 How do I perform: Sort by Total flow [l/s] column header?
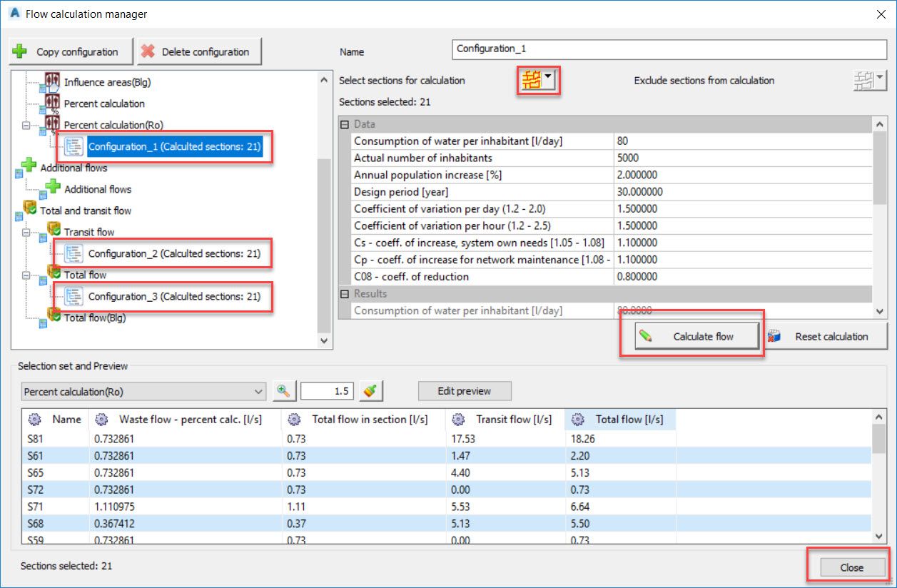(x=620, y=419)
